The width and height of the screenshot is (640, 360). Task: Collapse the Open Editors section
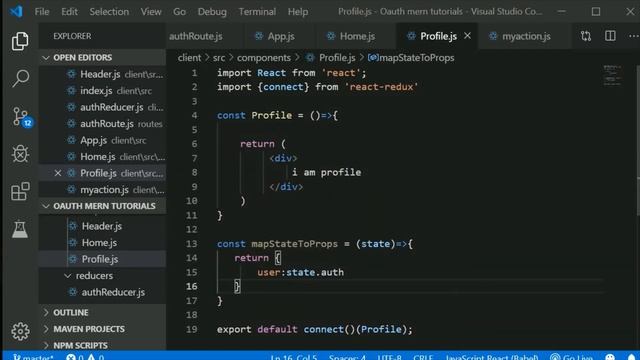pos(102,58)
